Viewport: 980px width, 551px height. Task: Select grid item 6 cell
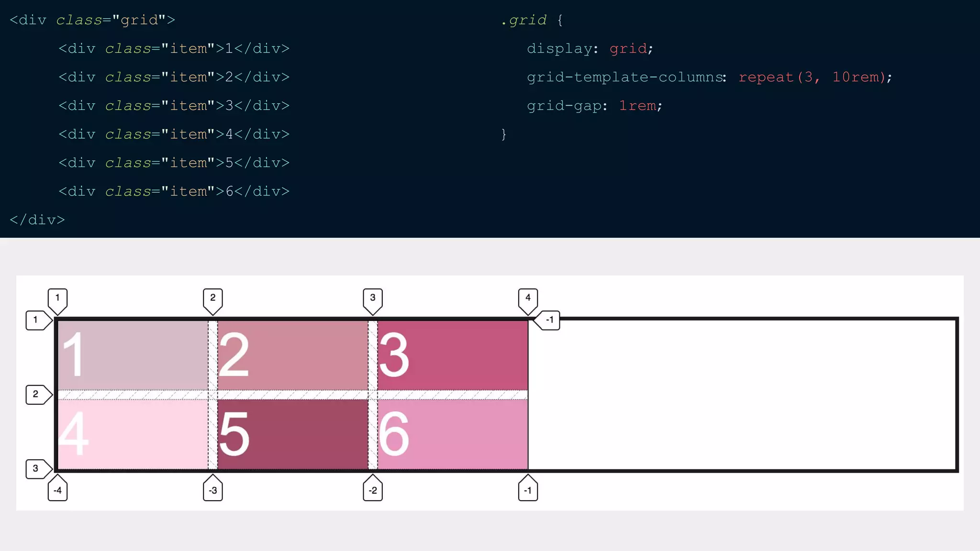[x=452, y=434]
